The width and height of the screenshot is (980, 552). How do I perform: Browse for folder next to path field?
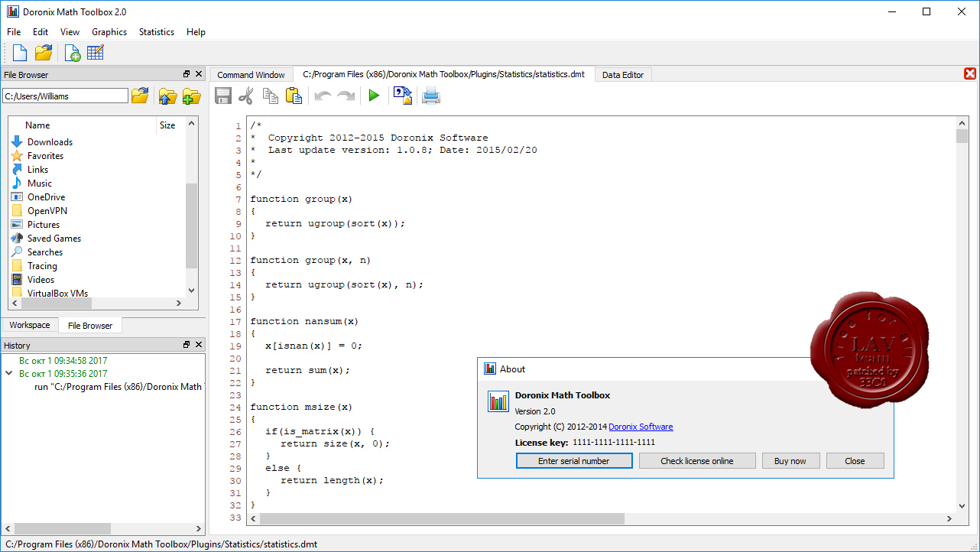(x=140, y=96)
